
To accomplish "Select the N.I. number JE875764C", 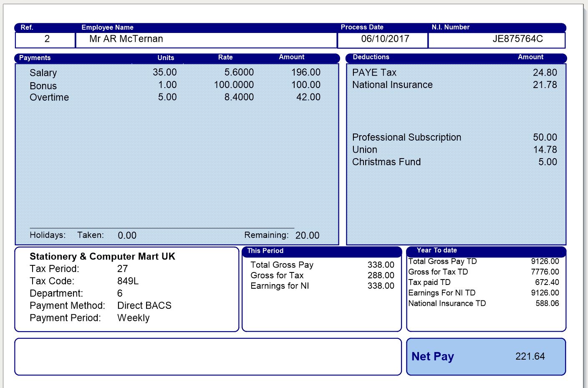I will 517,39.
